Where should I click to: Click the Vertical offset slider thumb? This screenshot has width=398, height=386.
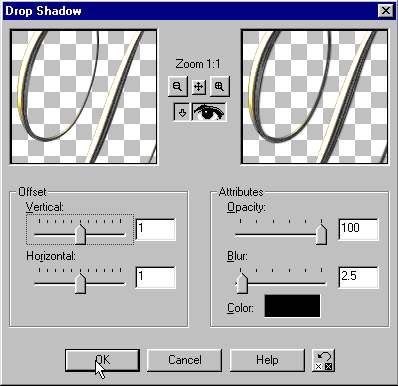80,234
